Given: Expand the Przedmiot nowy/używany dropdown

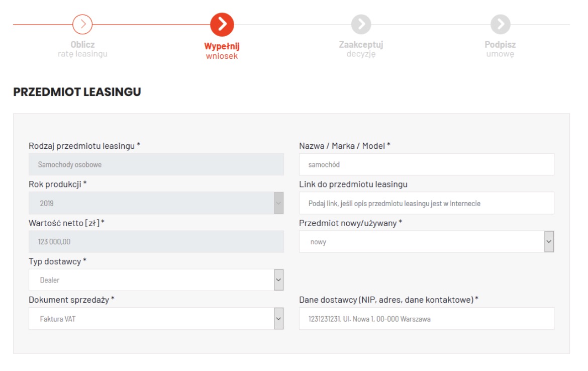Looking at the screenshot, I should pyautogui.click(x=549, y=242).
